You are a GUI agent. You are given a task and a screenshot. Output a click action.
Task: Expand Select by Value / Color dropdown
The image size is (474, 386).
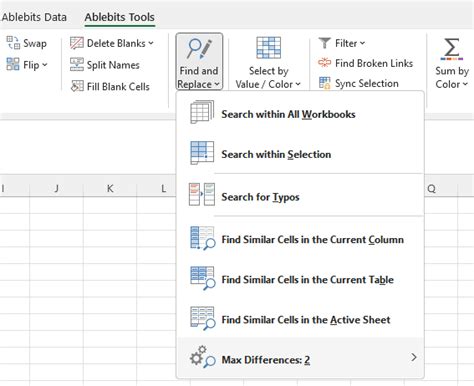(x=298, y=84)
